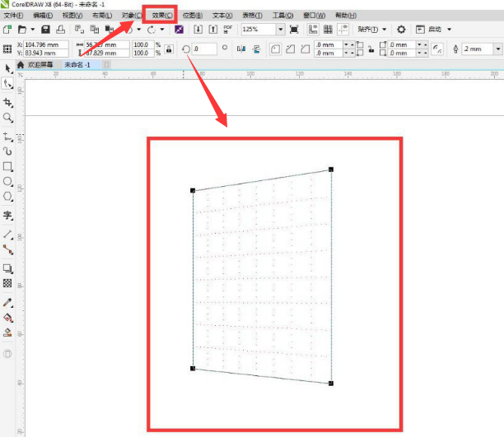This screenshot has height=437, width=504.
Task: Click the Open folder icon
Action: pos(22,30)
